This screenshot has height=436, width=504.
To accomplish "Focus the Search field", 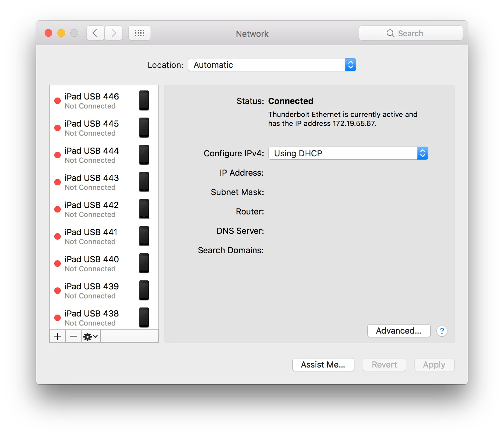I will (x=411, y=33).
